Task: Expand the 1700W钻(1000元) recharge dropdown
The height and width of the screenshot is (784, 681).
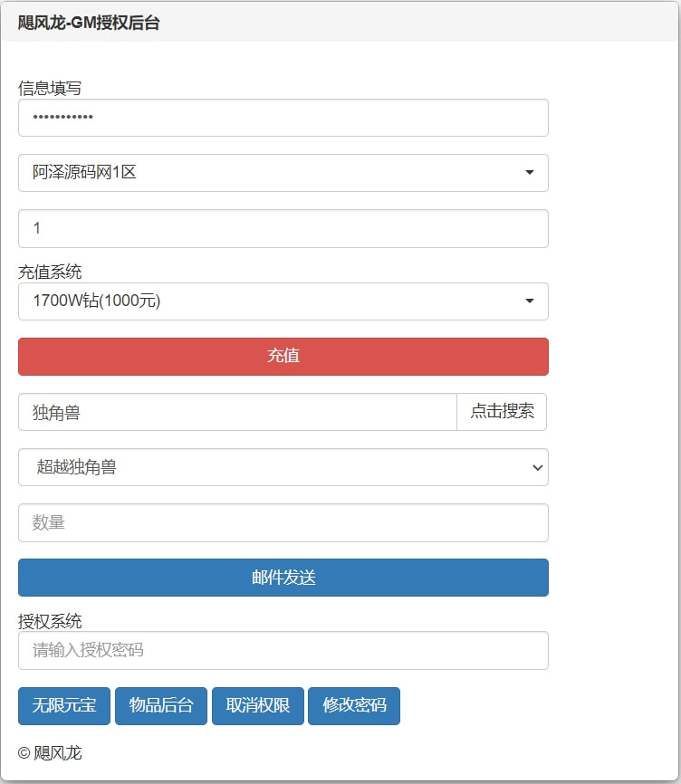Action: 283,301
